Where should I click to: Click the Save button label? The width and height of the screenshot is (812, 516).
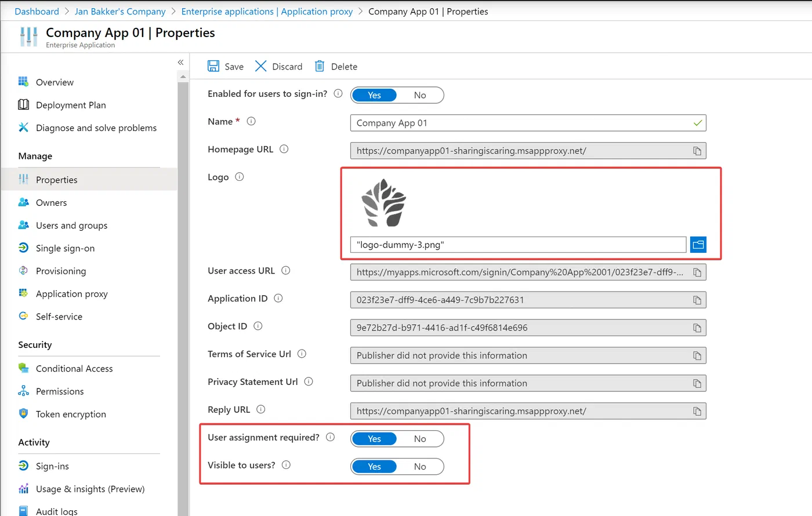pyautogui.click(x=234, y=67)
